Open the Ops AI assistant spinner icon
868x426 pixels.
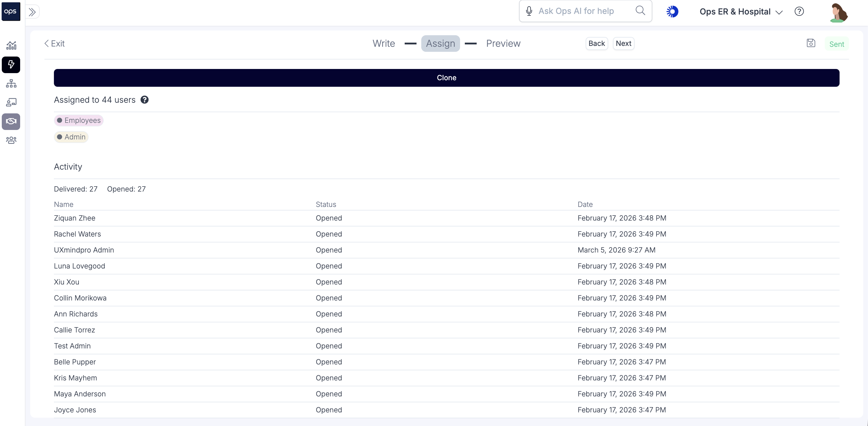[x=672, y=12]
